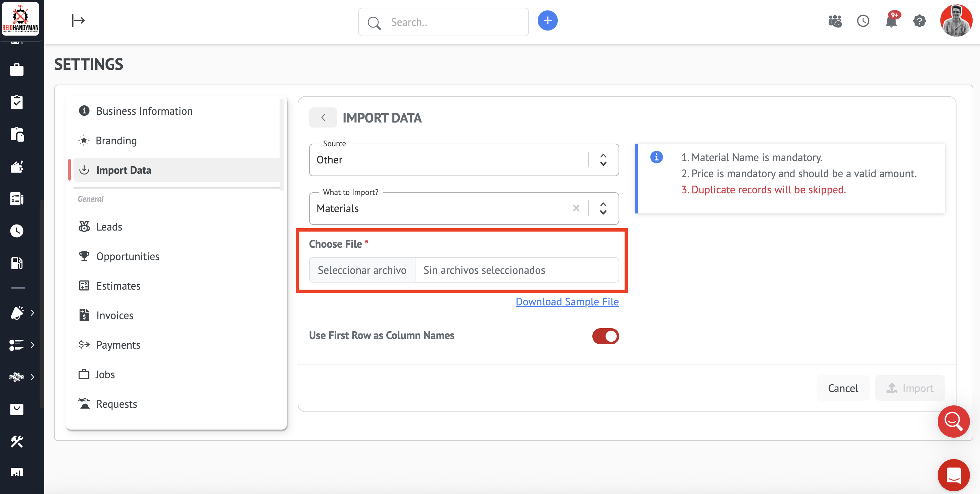This screenshot has height=494, width=980.
Task: Open the Source dropdown
Action: pos(603,160)
